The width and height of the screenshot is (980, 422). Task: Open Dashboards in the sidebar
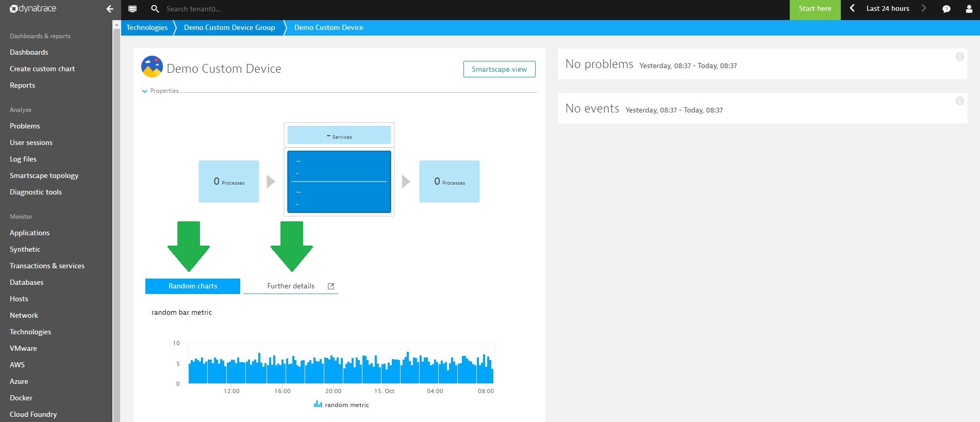pos(29,52)
